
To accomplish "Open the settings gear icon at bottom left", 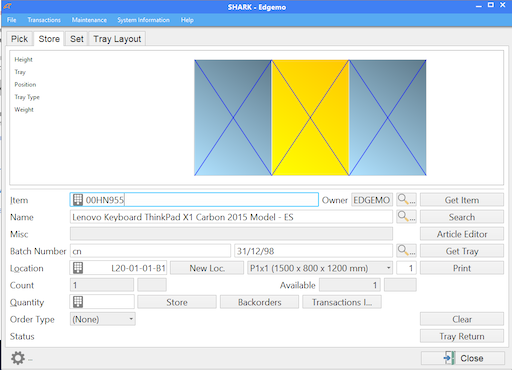I will click(x=18, y=358).
